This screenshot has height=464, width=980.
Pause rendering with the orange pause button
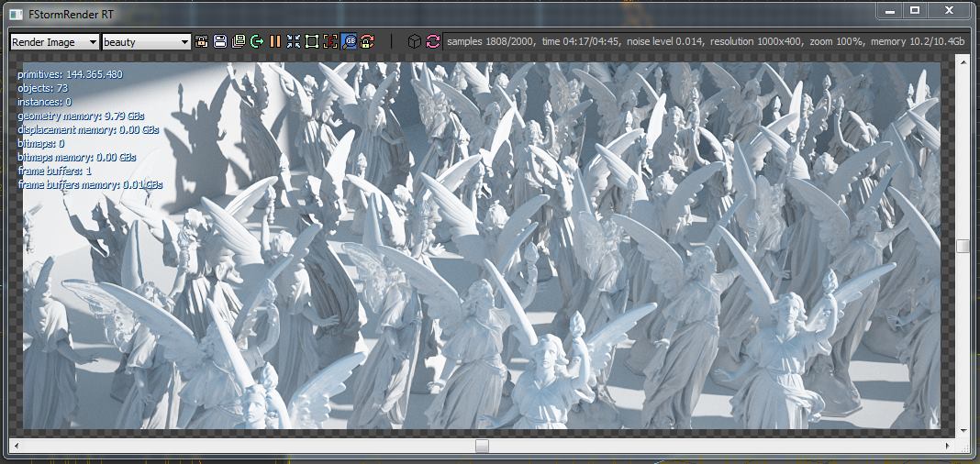click(275, 41)
